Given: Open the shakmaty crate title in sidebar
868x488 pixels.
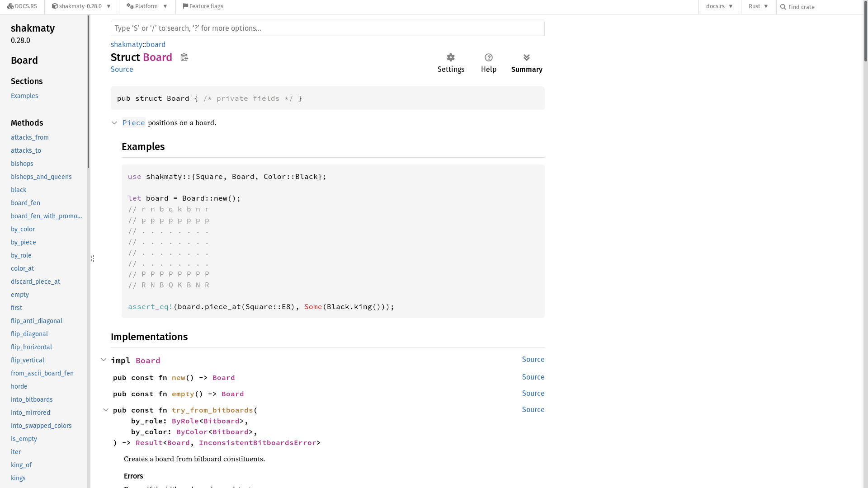Looking at the screenshot, I should [x=33, y=28].
